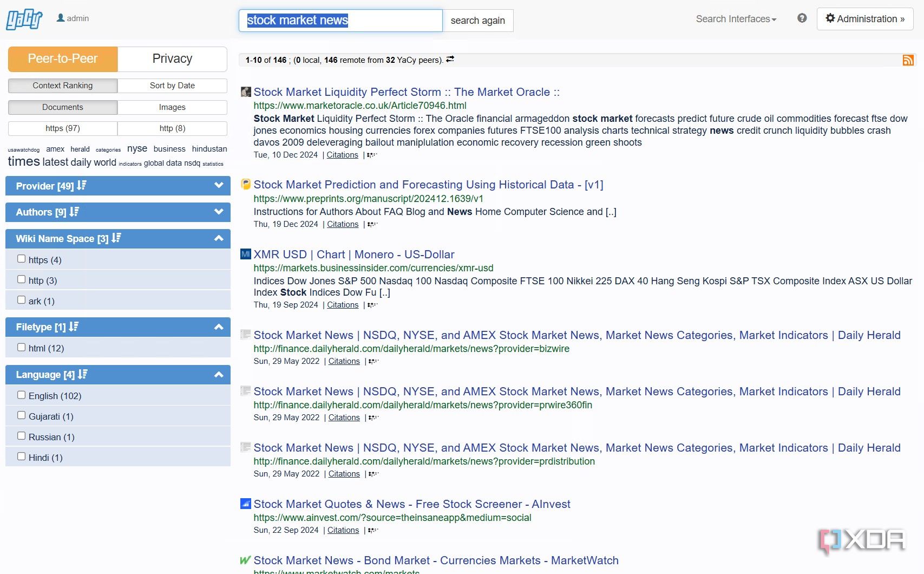The width and height of the screenshot is (924, 574).
Task: Open the Search Interfaces dropdown
Action: click(x=736, y=19)
